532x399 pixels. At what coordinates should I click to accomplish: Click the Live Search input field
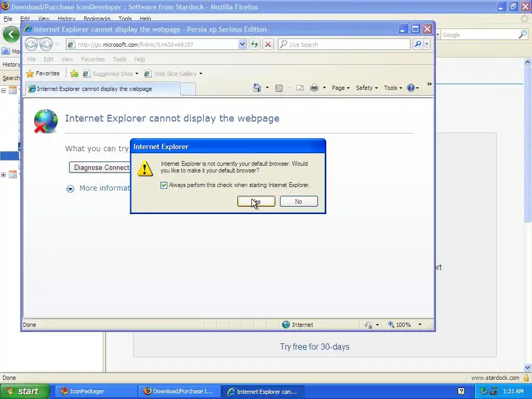pyautogui.click(x=344, y=45)
